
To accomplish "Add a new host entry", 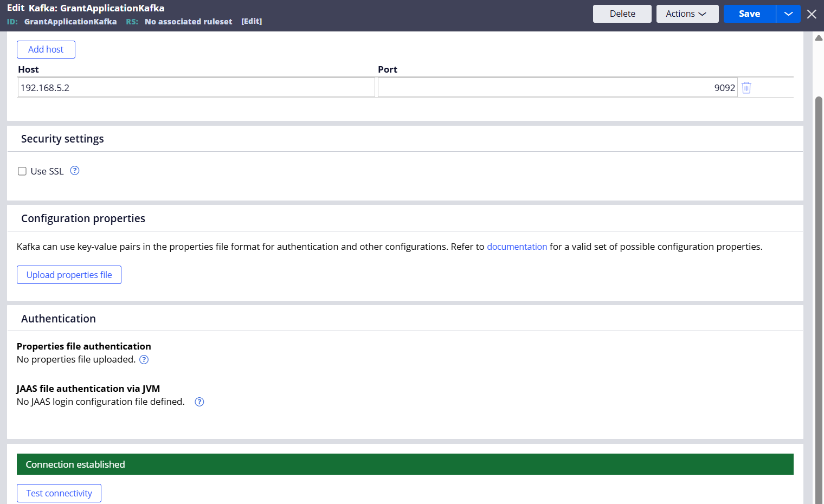I will pyautogui.click(x=46, y=49).
